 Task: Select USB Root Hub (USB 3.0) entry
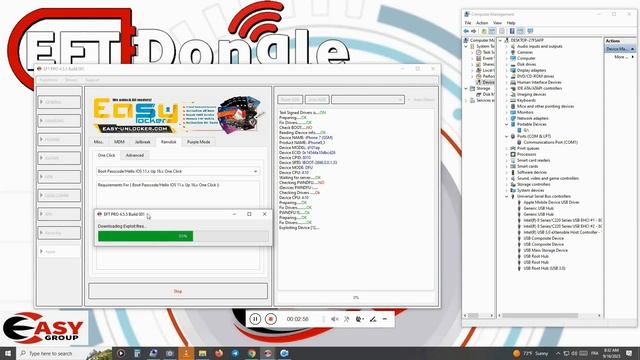[544, 268]
